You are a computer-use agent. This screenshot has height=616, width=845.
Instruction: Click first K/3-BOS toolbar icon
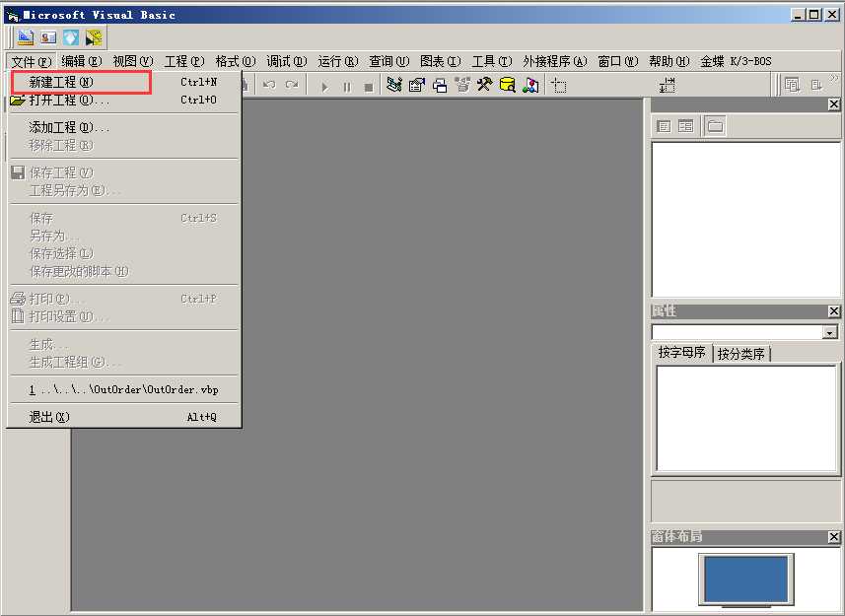(x=26, y=37)
